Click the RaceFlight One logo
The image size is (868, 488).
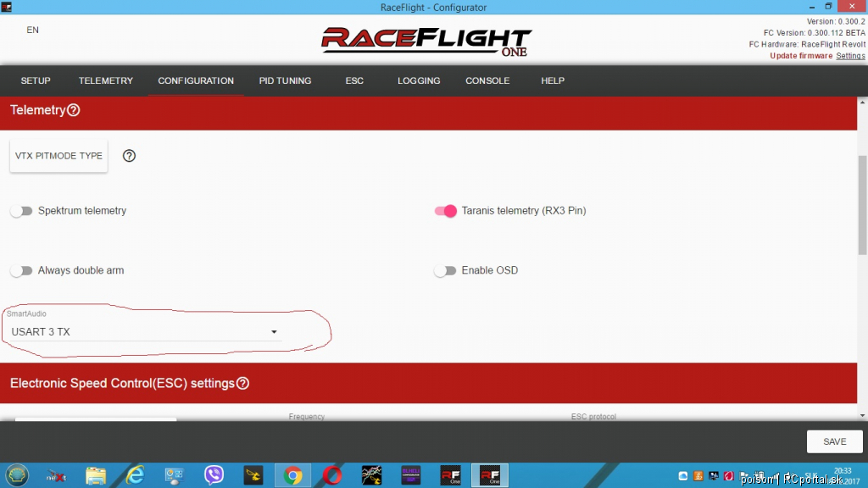point(426,42)
